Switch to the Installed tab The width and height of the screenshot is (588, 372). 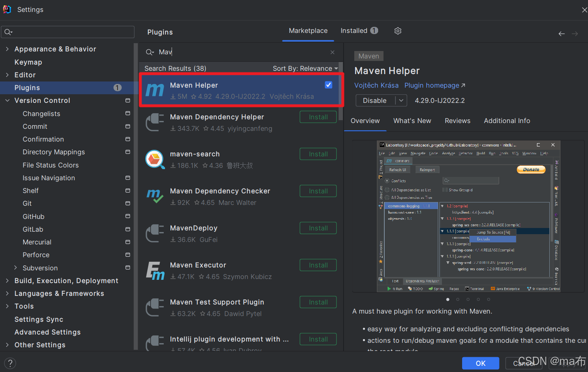[359, 31]
